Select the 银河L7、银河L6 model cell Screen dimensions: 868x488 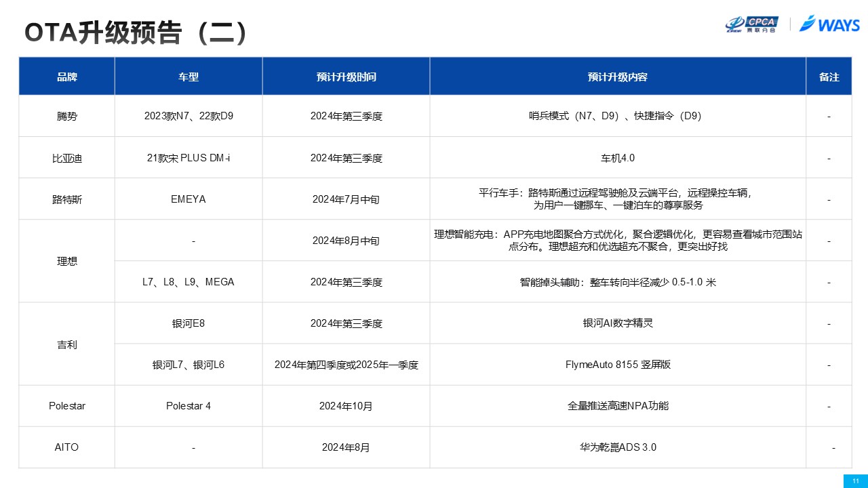[x=189, y=365]
